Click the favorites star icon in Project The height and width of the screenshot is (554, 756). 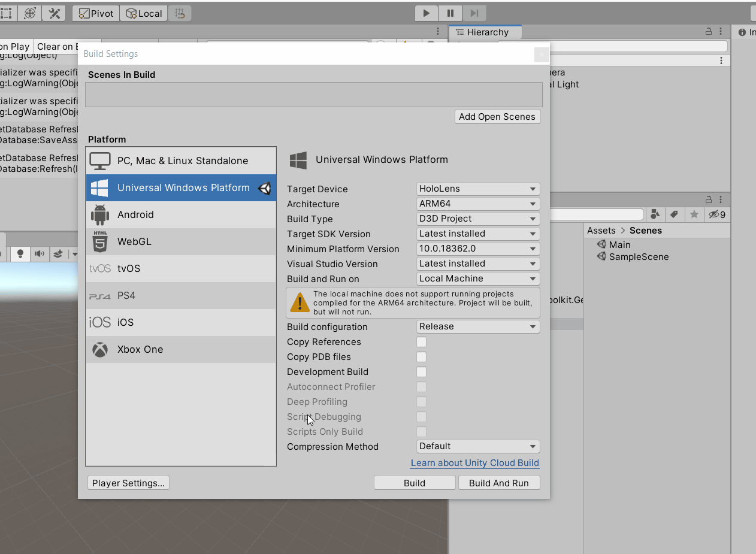click(x=694, y=214)
